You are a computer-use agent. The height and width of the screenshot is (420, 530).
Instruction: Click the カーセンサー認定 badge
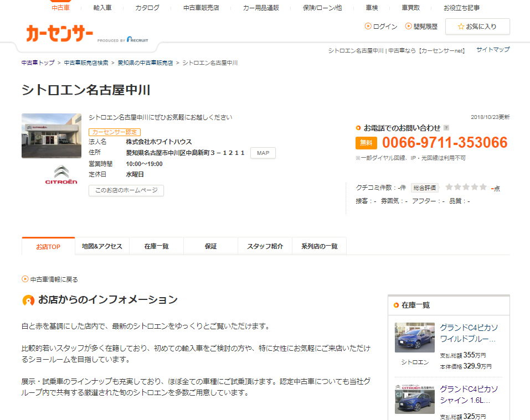point(115,132)
